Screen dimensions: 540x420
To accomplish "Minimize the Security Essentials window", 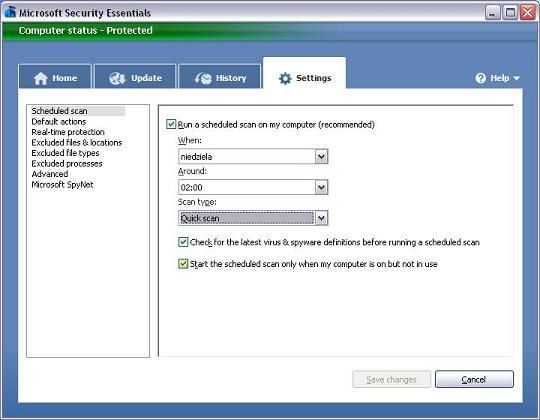I will pos(492,13).
